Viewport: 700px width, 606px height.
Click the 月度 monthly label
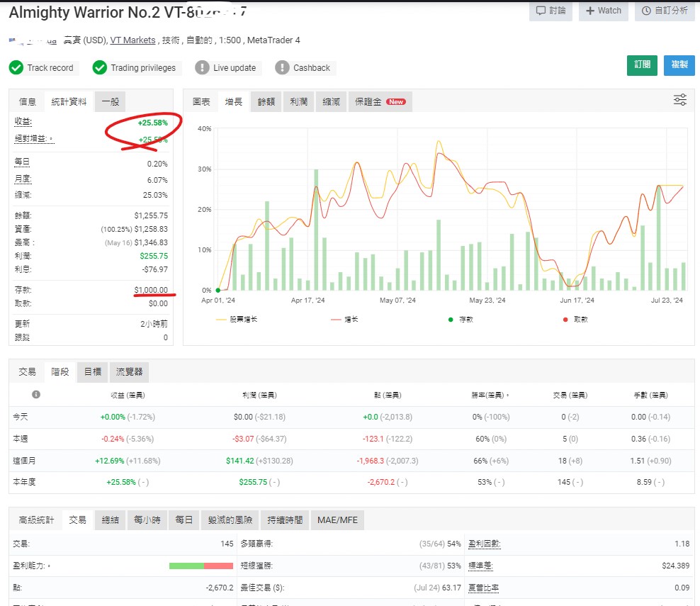[23, 179]
